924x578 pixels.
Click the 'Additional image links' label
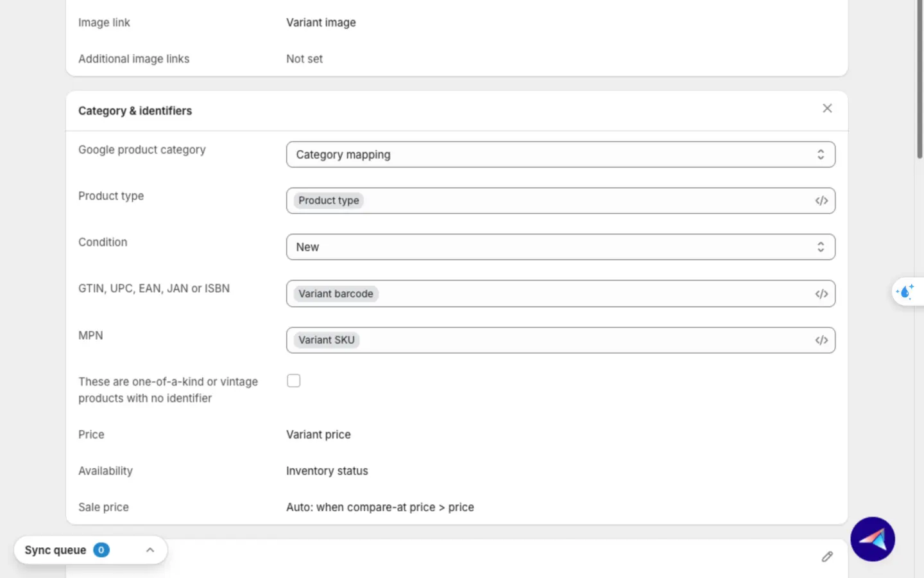(133, 59)
